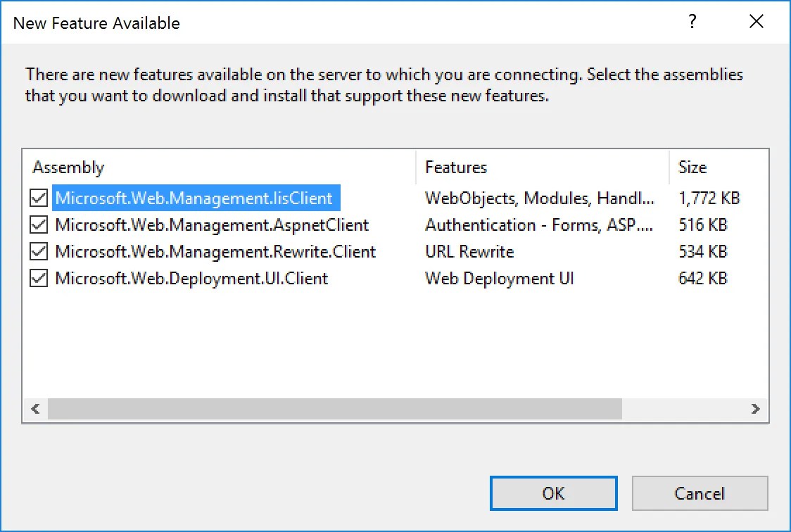Click the highlighted IisClient assembly name
This screenshot has height=532, width=791.
click(x=196, y=198)
